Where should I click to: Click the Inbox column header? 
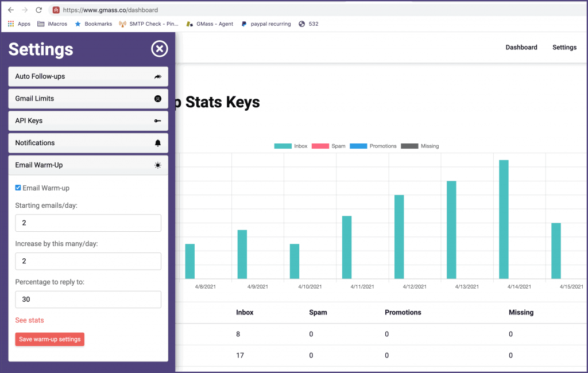tap(245, 312)
